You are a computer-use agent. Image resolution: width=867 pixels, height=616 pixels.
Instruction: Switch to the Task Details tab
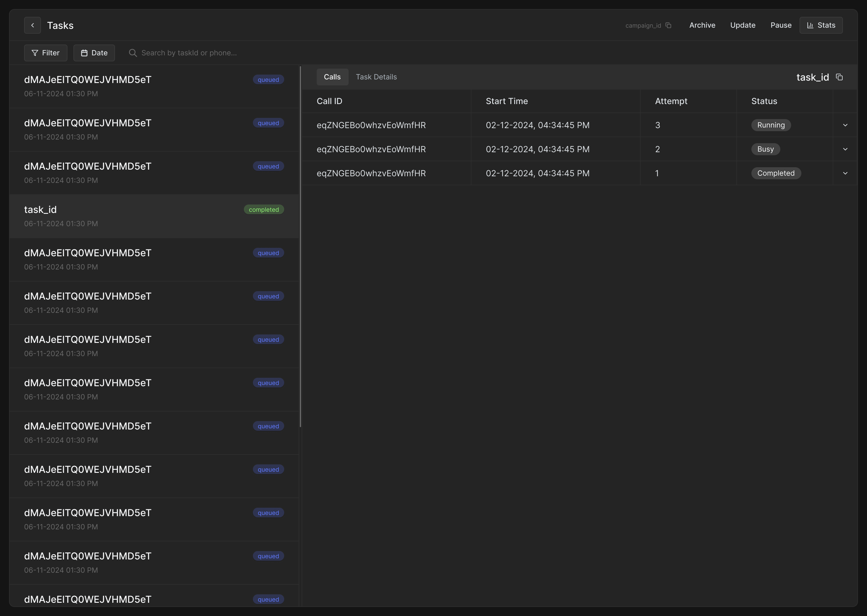click(376, 77)
